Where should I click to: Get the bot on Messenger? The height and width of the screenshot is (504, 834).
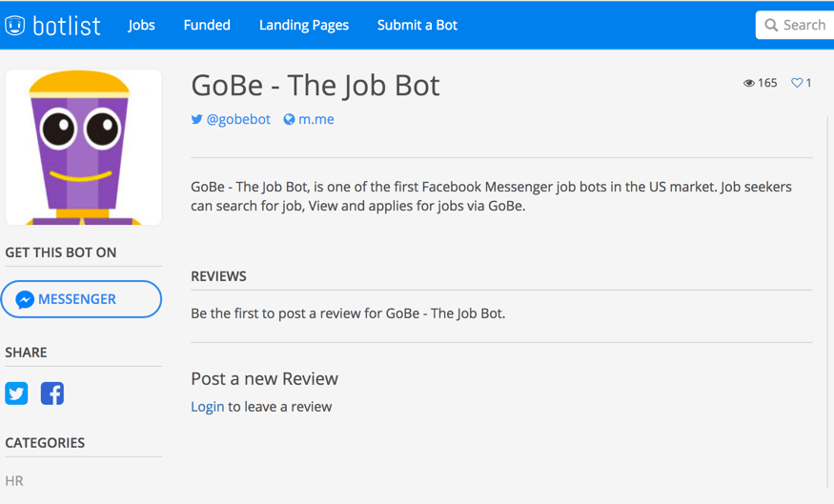click(81, 299)
